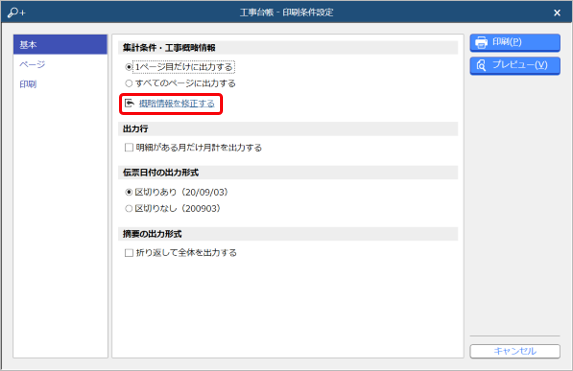
Task: Enable 折り返して全体を出力する checkbox
Action: click(x=129, y=253)
